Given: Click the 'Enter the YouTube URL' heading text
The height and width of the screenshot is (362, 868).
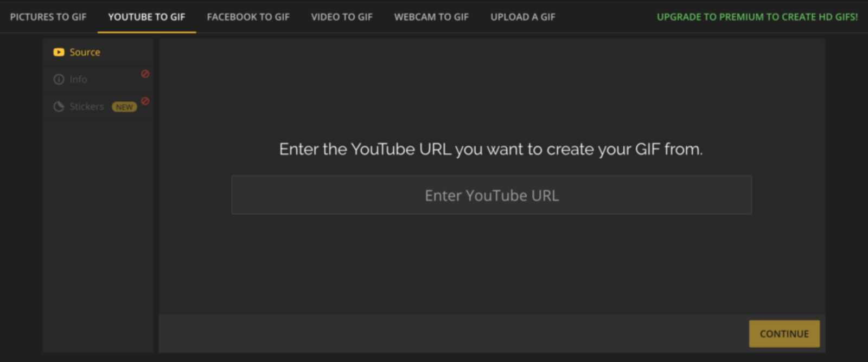Looking at the screenshot, I should (490, 149).
